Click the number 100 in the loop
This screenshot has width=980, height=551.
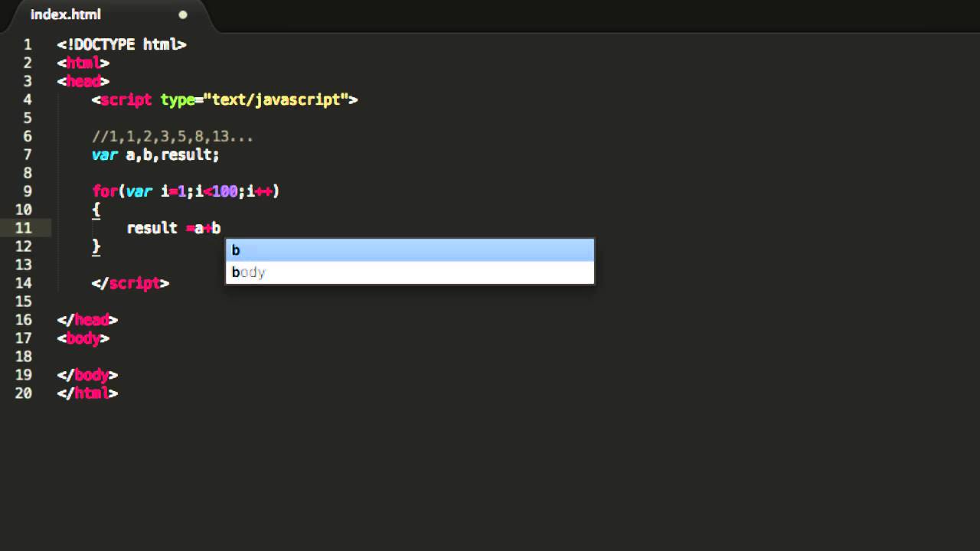pos(224,191)
